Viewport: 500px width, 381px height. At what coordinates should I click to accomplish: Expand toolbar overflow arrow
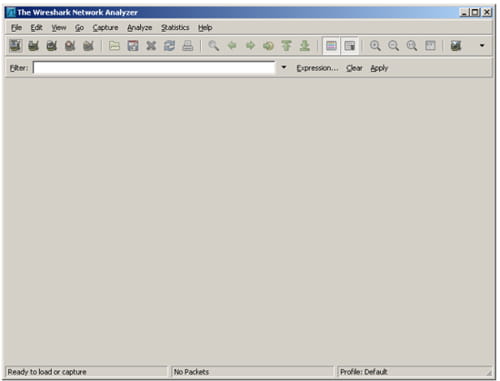coord(482,45)
